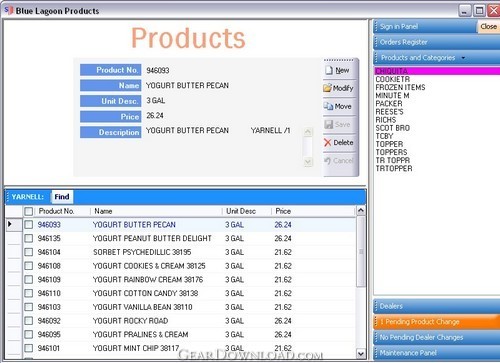Check the box for product 946108

tap(29, 266)
